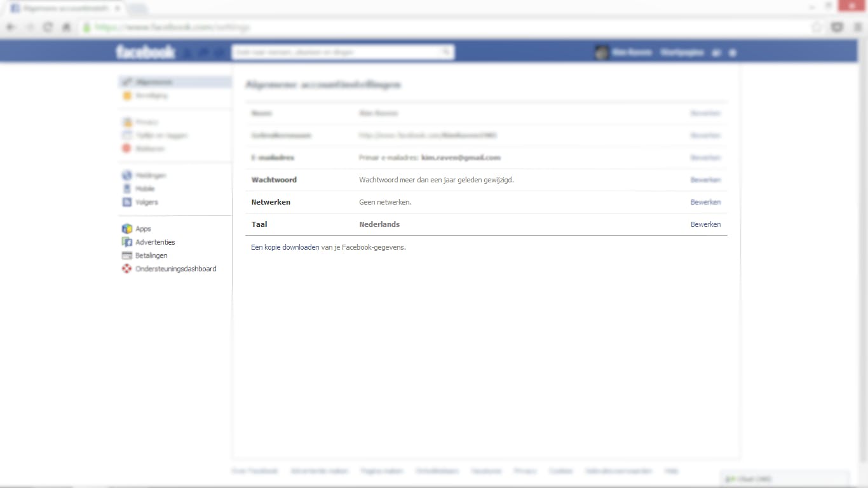
Task: Click the browser home button
Action: click(66, 27)
